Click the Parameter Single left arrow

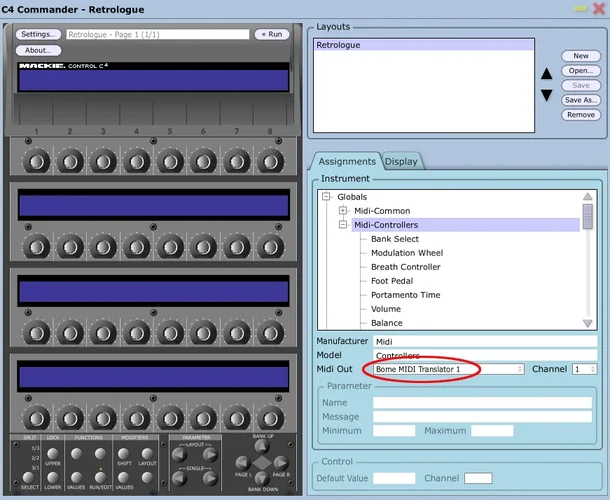pos(179,478)
